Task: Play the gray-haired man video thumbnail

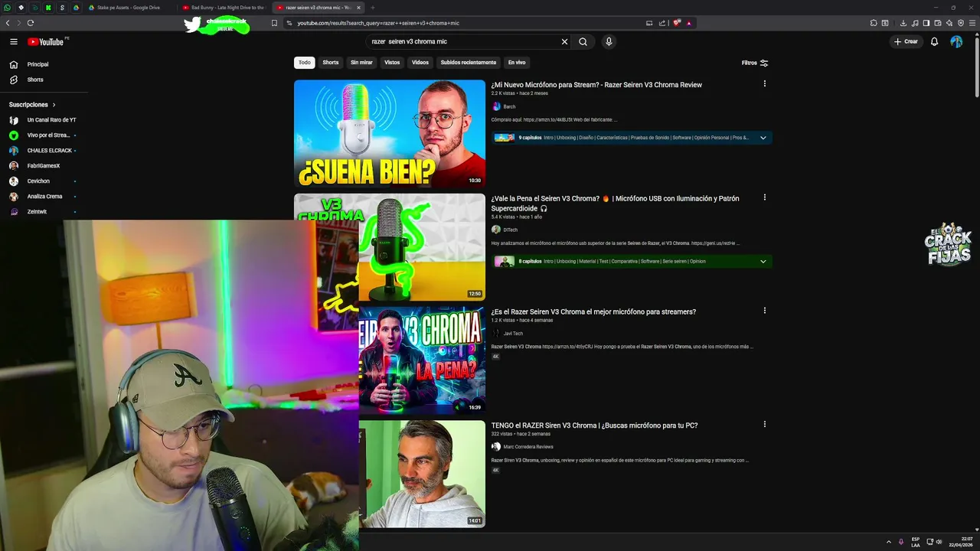Action: coord(422,474)
